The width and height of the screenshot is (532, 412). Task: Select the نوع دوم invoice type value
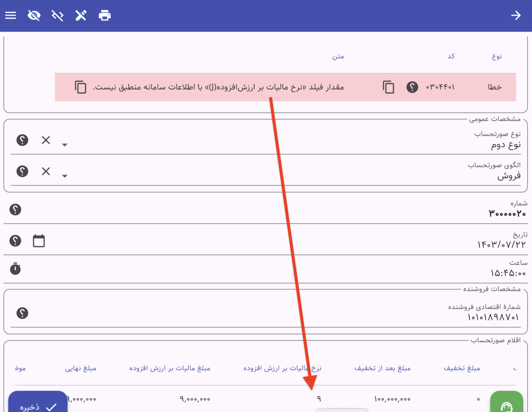coord(506,145)
